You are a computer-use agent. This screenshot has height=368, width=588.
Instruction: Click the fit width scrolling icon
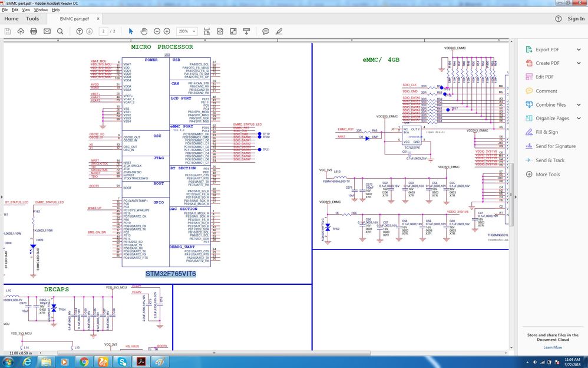[207, 31]
